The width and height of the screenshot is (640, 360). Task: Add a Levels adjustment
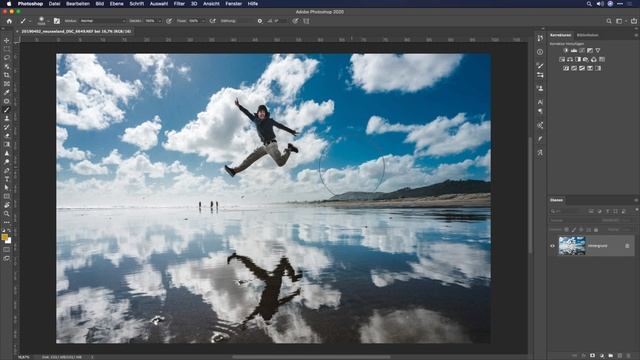(574, 51)
